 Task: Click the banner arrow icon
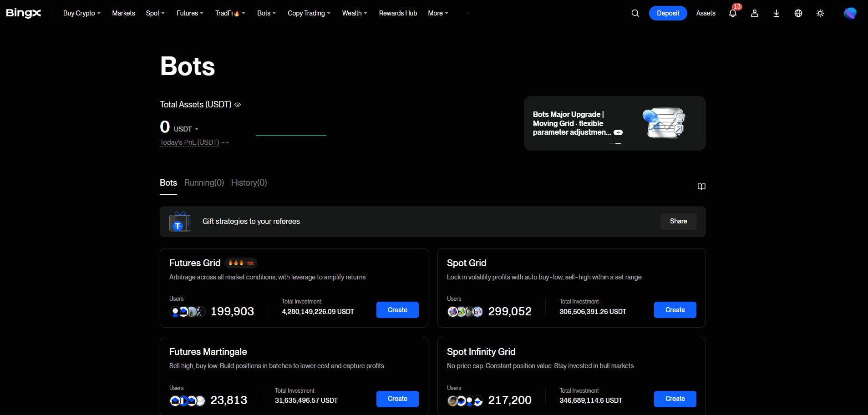tap(618, 132)
